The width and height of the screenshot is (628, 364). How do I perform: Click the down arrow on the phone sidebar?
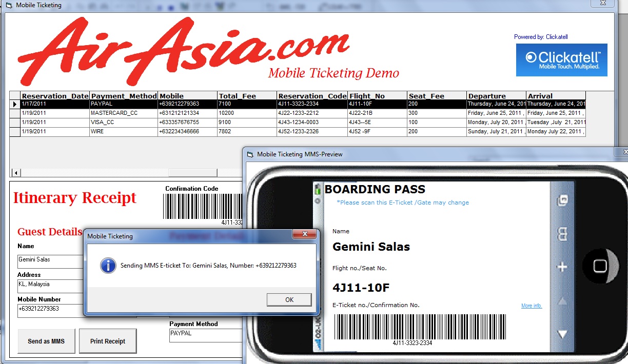click(562, 334)
